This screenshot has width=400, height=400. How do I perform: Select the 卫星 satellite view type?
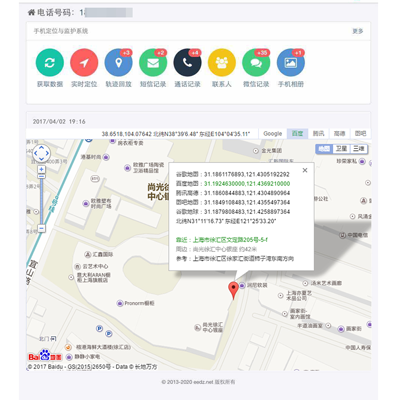tap(341, 149)
